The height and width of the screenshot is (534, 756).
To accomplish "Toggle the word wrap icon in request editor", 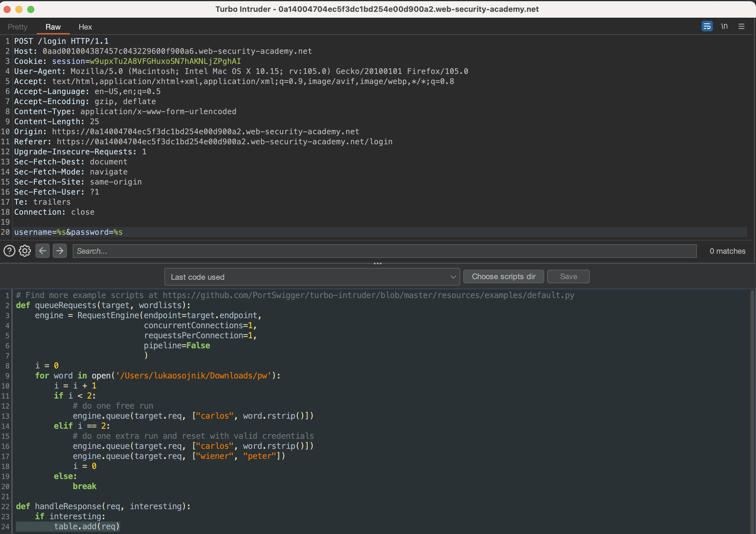I will (707, 26).
